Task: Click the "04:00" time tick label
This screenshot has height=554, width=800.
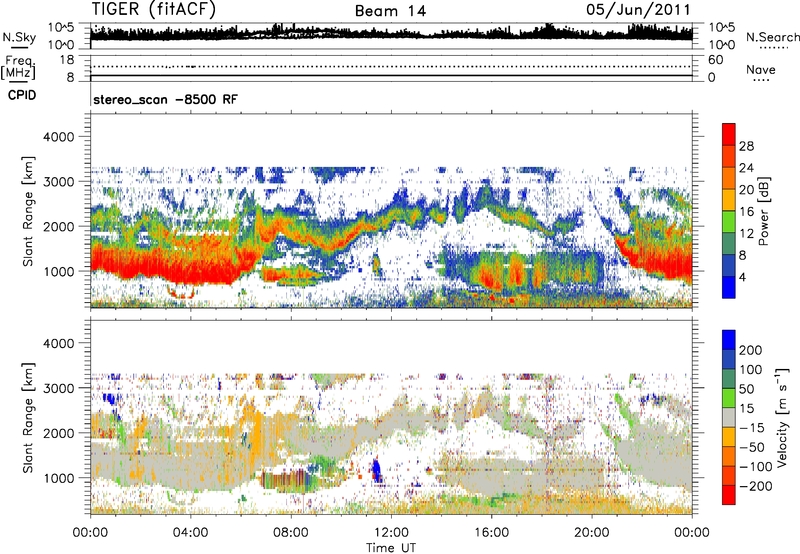Action: (x=190, y=533)
